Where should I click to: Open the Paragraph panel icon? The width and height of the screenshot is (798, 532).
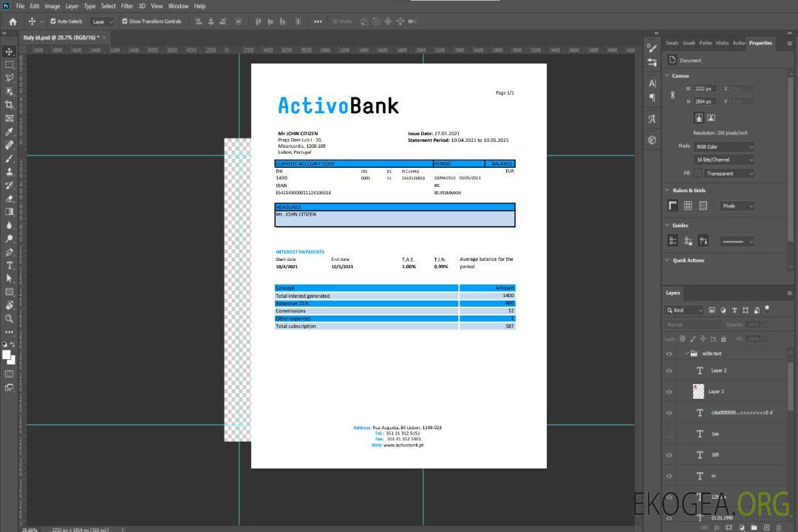pos(652,98)
